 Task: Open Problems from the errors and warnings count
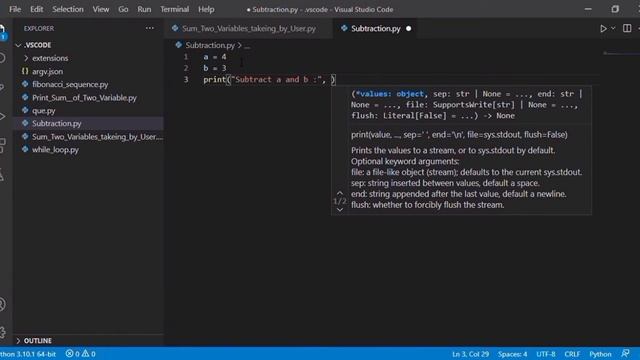80,354
